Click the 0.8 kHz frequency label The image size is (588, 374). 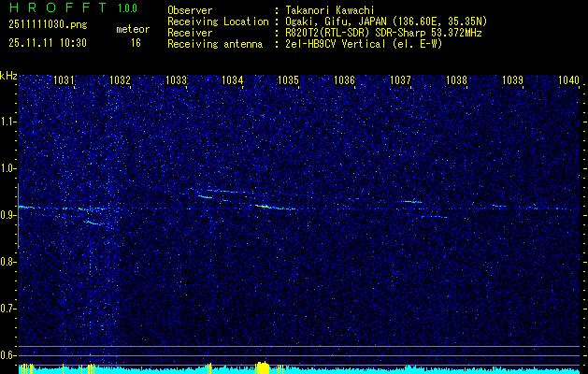[x=8, y=262]
